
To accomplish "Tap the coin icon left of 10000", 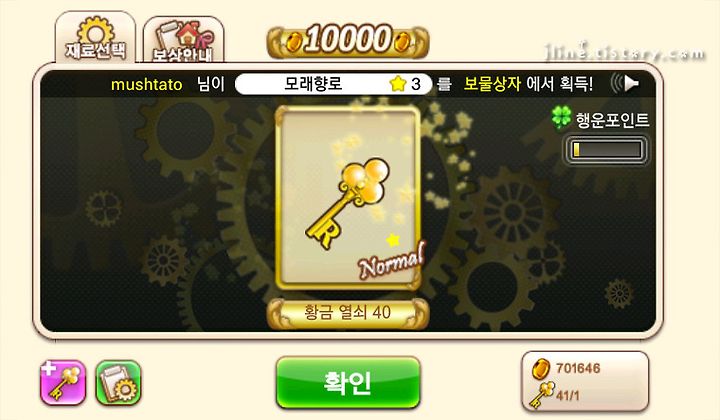I will point(293,42).
